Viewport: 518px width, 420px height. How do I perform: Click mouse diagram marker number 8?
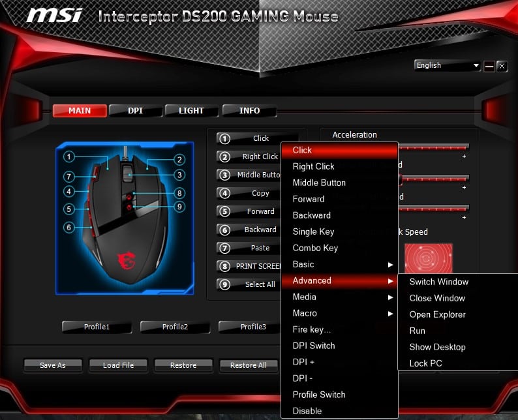pyautogui.click(x=179, y=193)
